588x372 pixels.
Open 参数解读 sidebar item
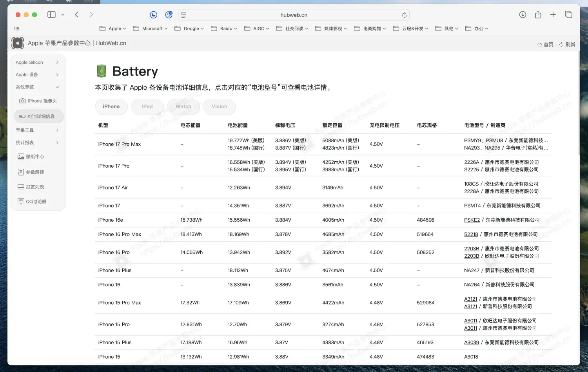pos(31,172)
